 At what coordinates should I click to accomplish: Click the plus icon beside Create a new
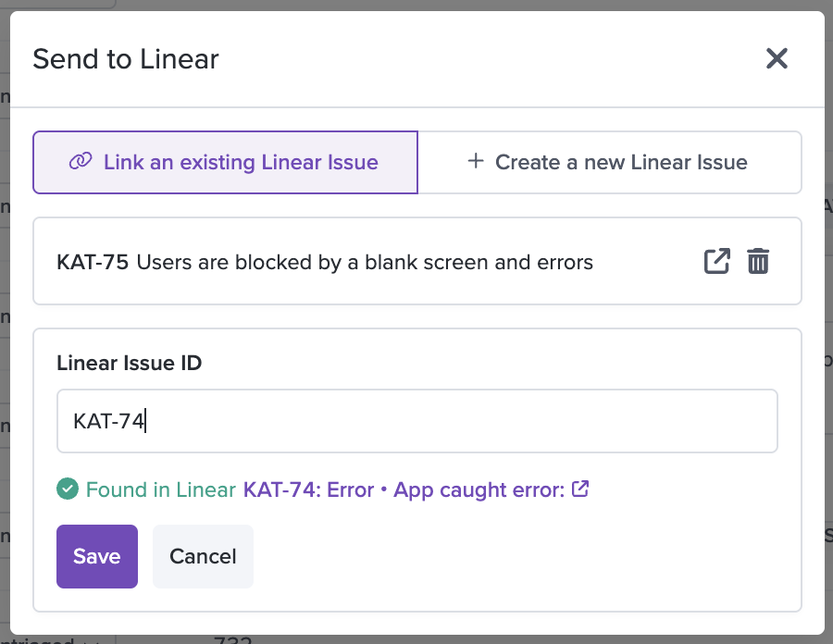click(x=476, y=161)
